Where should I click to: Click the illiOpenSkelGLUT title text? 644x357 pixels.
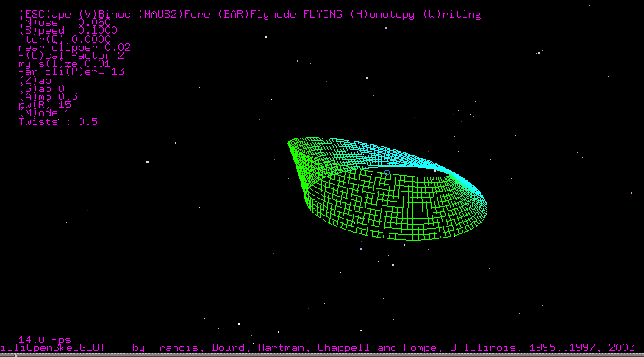point(54,347)
